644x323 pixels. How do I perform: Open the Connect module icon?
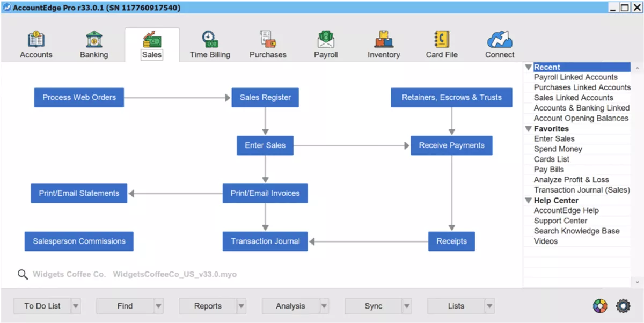[x=499, y=43]
